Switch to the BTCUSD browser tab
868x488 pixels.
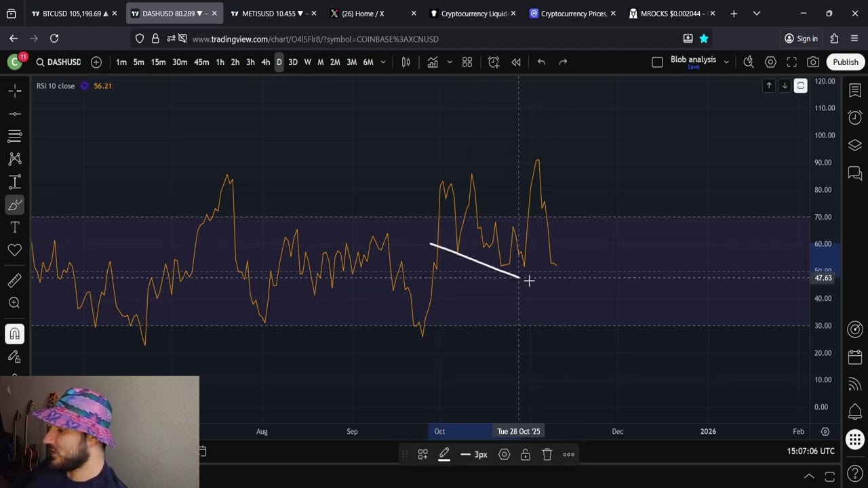[74, 14]
